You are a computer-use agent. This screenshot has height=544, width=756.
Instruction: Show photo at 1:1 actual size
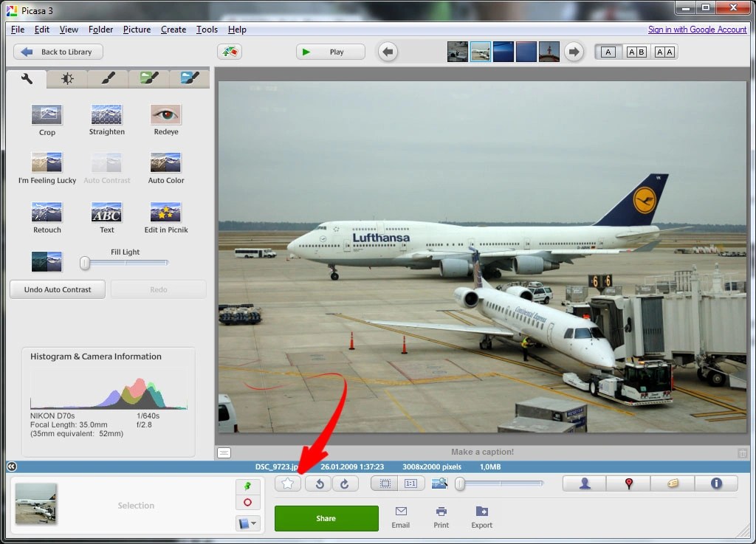(x=410, y=483)
